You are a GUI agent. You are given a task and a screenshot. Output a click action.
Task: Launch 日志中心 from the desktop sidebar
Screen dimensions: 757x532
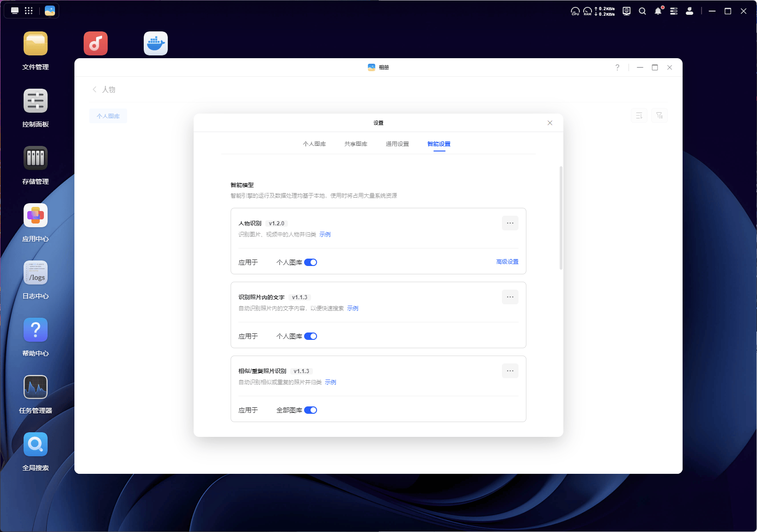click(x=36, y=272)
